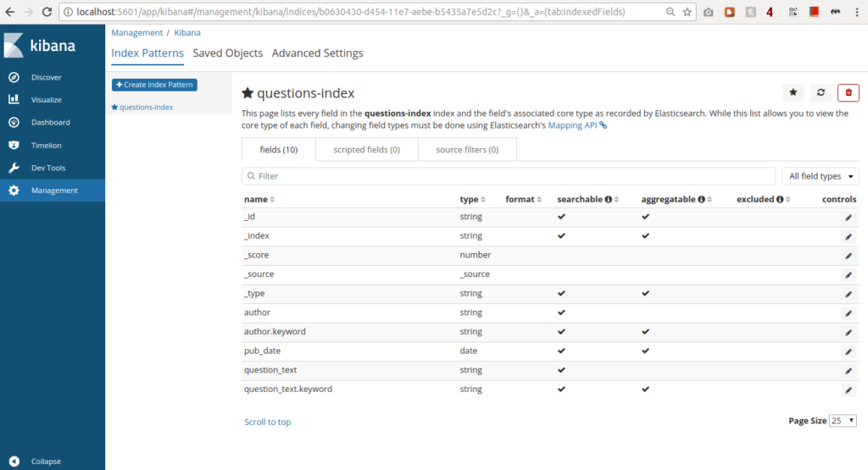The width and height of the screenshot is (868, 470).
Task: Select fields (10) tab
Action: tap(278, 149)
